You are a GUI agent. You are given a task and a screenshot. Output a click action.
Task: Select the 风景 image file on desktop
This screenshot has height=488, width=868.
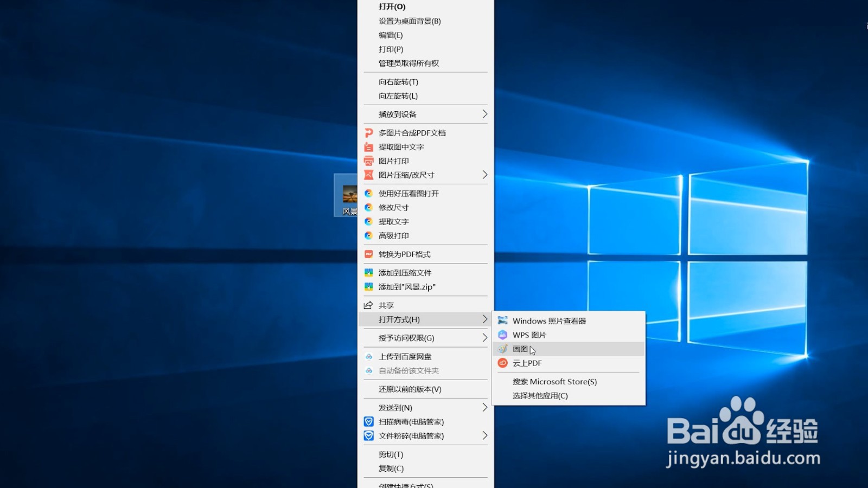[x=346, y=195]
